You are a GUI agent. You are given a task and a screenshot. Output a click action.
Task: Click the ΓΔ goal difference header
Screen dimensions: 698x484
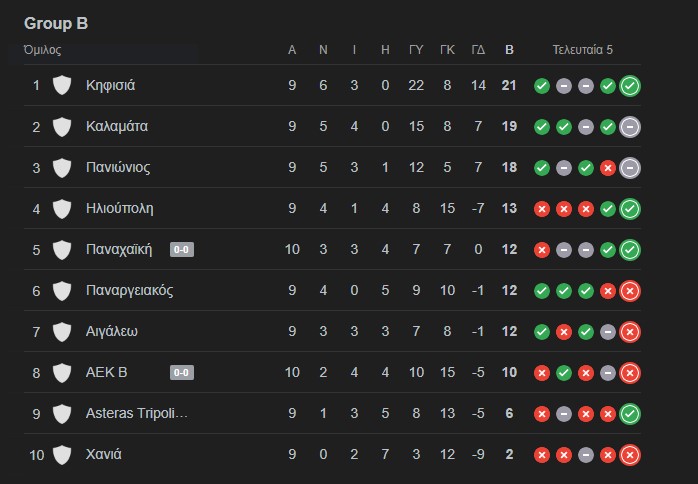click(x=478, y=49)
